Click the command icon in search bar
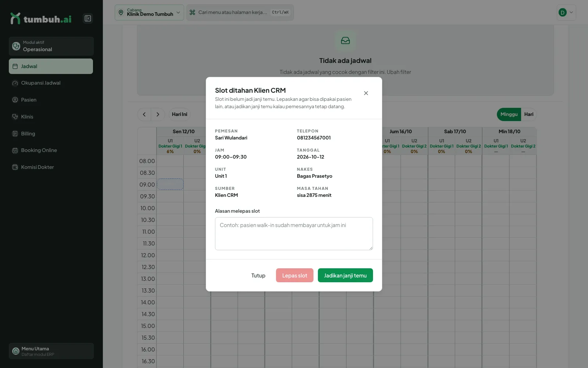 point(192,13)
